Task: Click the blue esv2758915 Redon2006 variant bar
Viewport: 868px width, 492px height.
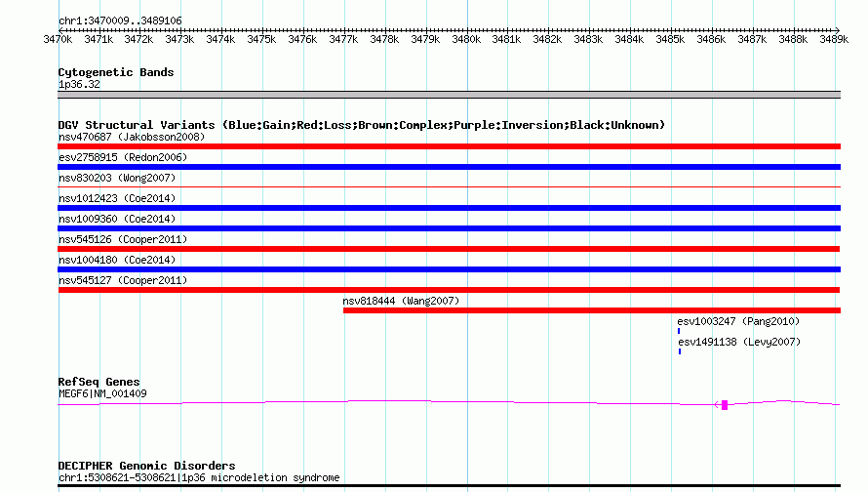Action: click(x=449, y=167)
